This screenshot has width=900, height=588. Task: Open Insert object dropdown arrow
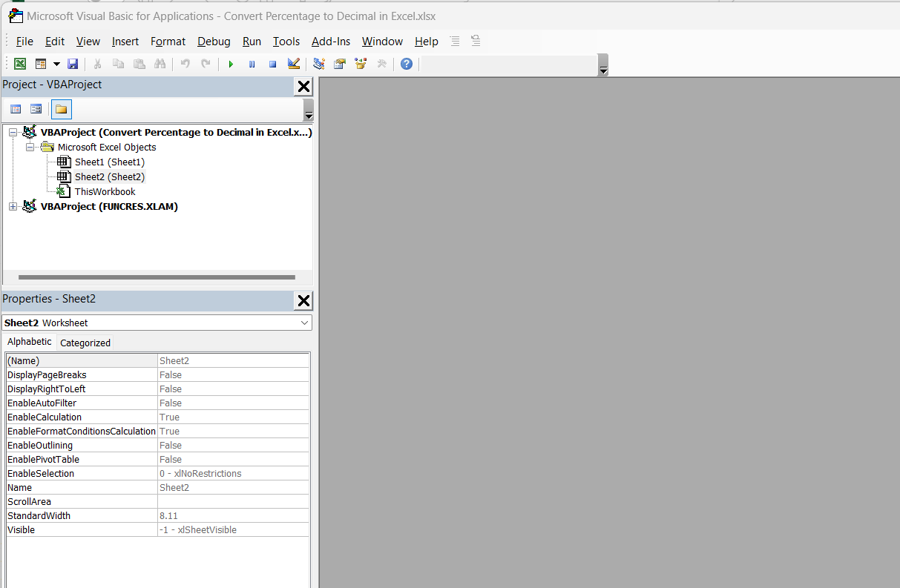[x=56, y=65]
